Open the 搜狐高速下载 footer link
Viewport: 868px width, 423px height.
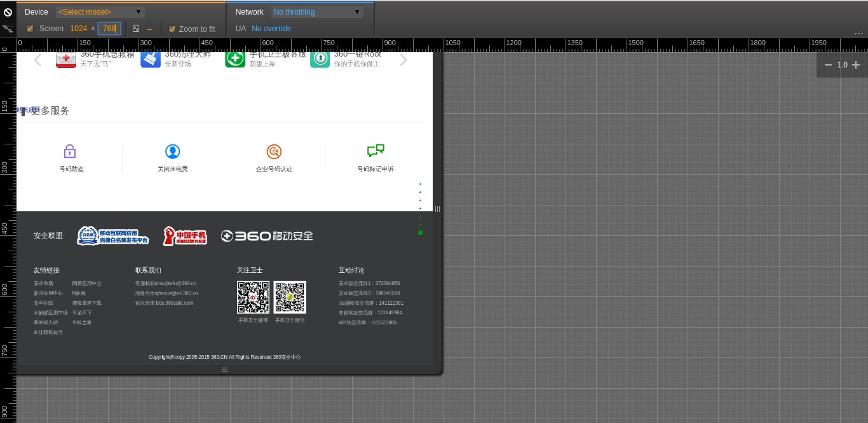(x=86, y=303)
